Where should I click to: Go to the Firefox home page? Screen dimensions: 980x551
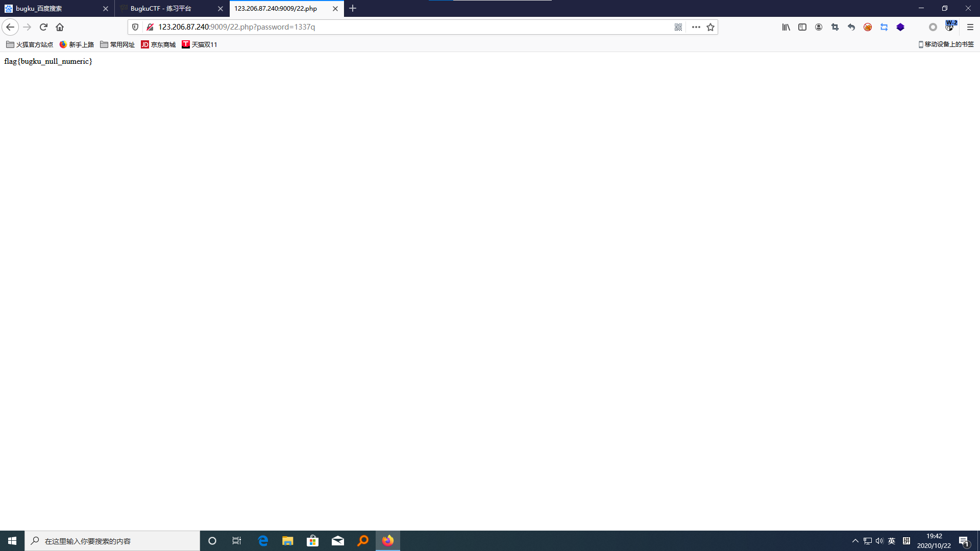coord(60,27)
